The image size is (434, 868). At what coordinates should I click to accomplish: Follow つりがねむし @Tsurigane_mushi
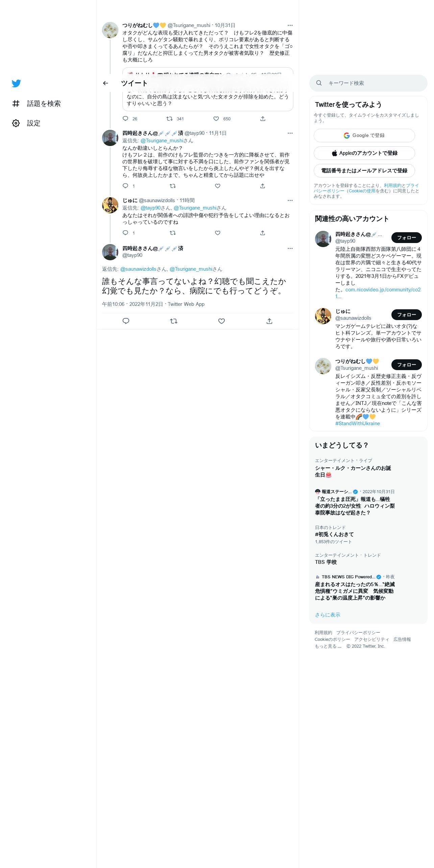[x=407, y=365]
